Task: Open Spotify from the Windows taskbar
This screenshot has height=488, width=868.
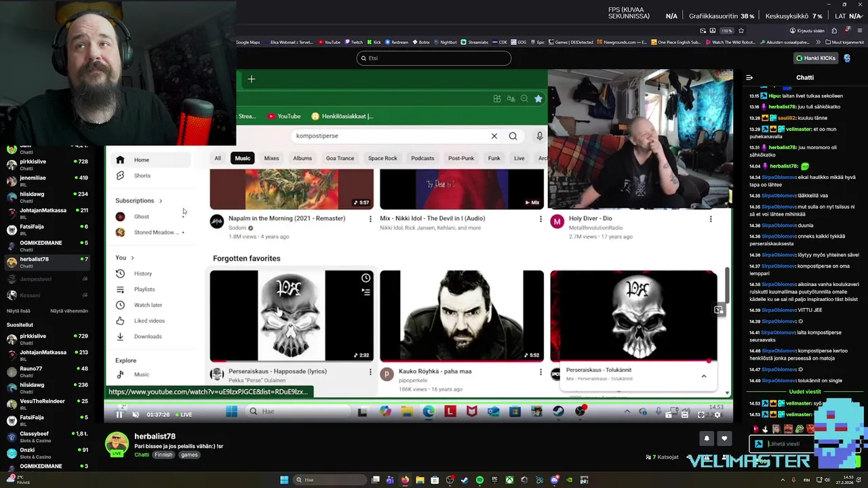Action: [479, 480]
